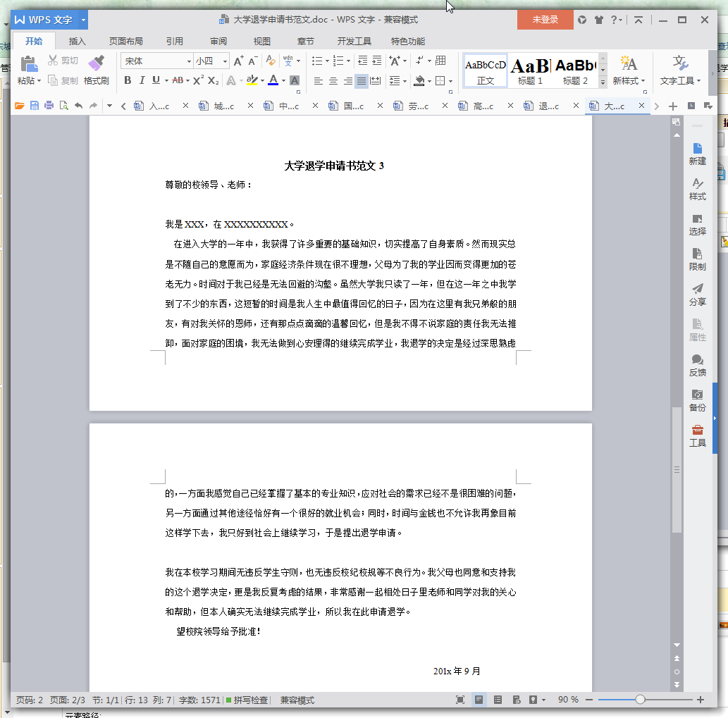The height and width of the screenshot is (718, 728).
Task: Expand the quick access toolbar customize arrow
Action: [109, 106]
